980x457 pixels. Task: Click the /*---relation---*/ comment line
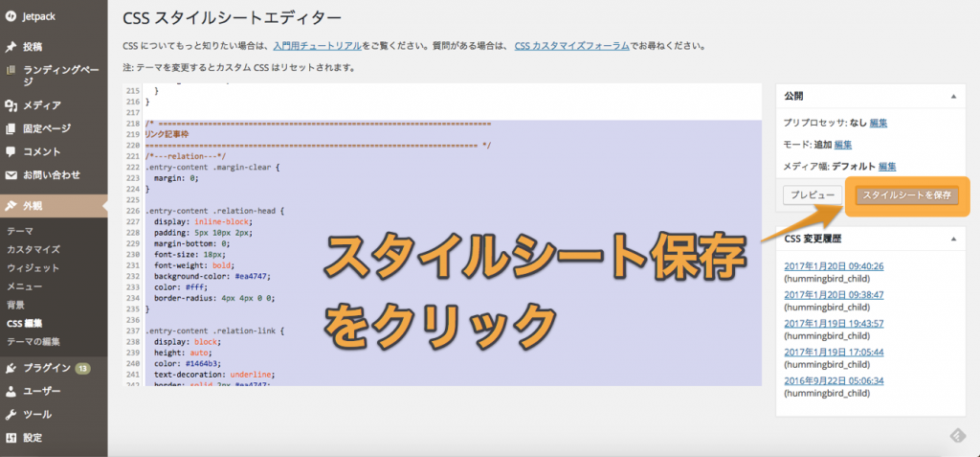coord(185,156)
